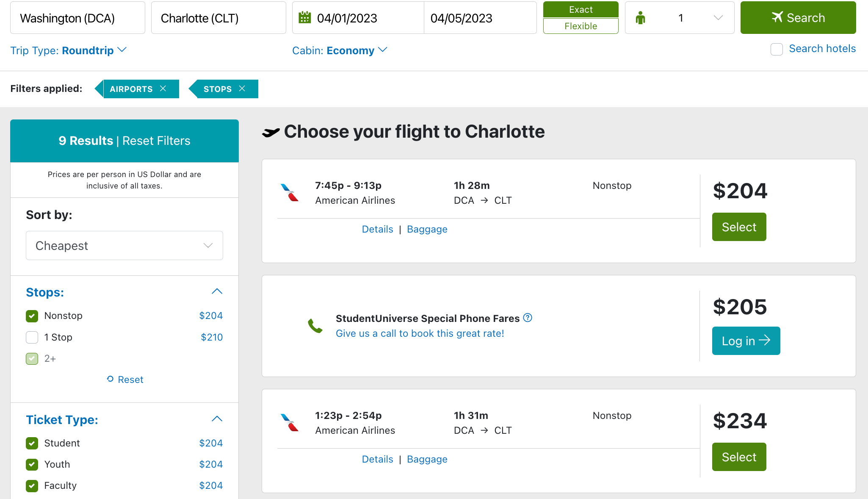This screenshot has width=868, height=499.
Task: Uncheck the Nonstop stops filter
Action: [32, 316]
